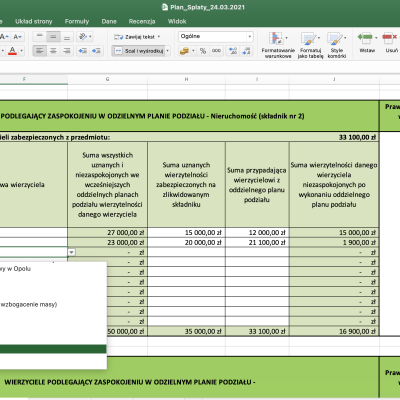Apply thousands separator 000 style
400x400 pixels.
(x=216, y=51)
